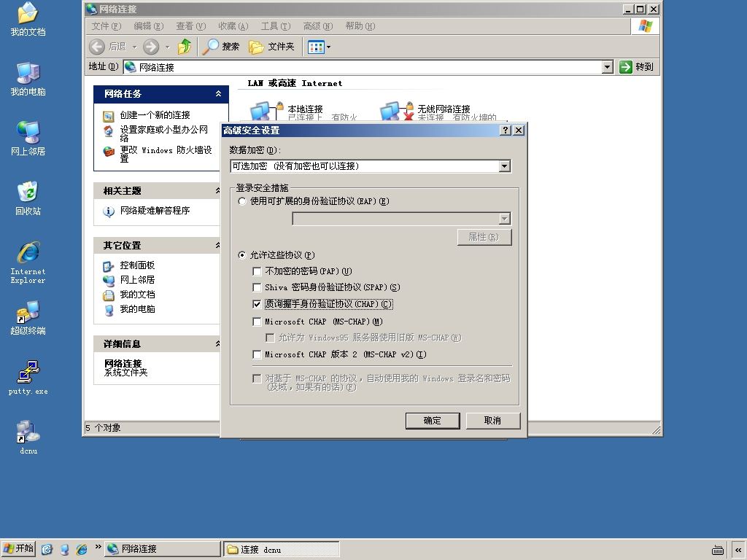Click the 取消 button

[x=492, y=421]
